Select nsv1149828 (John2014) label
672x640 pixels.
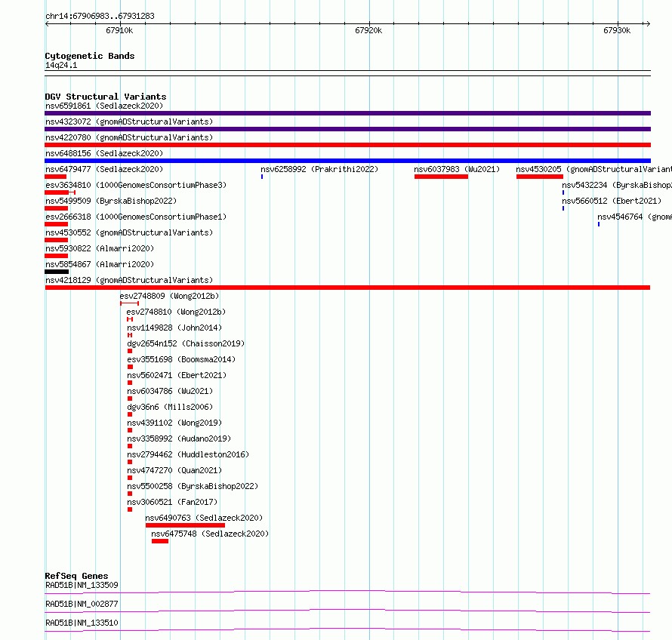tap(174, 328)
